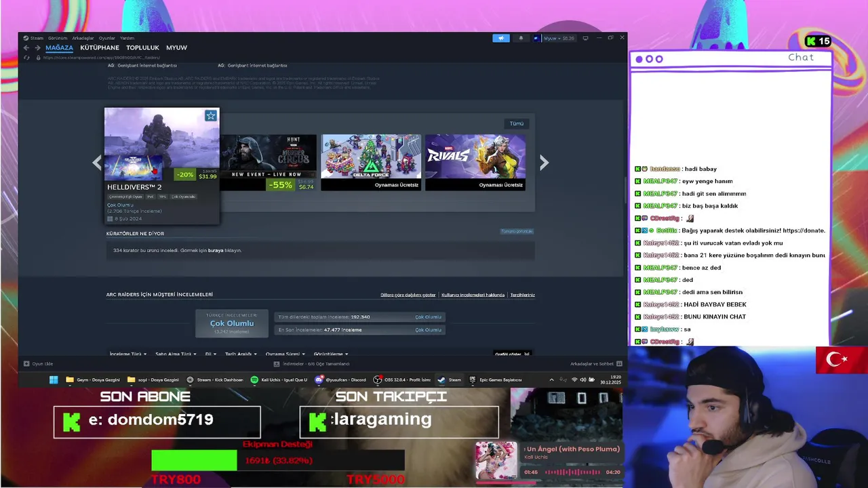Viewport: 868px width, 488px height.
Task: Open the Oyunlar menu
Action: pyautogui.click(x=107, y=38)
